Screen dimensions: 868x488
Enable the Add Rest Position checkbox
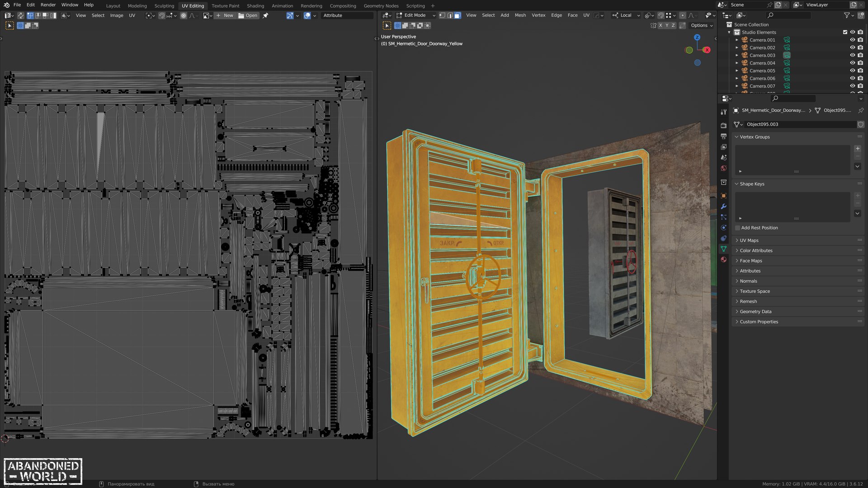pos(737,228)
